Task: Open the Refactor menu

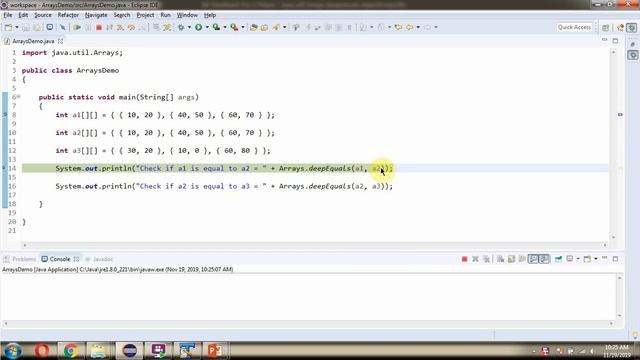Action: point(68,15)
